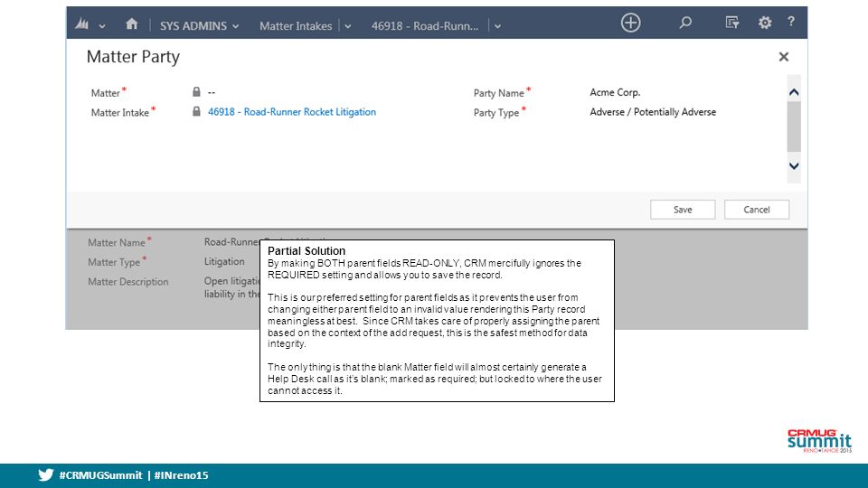Click the Matter Name label in background
Screen dimensions: 868x488
(117, 242)
